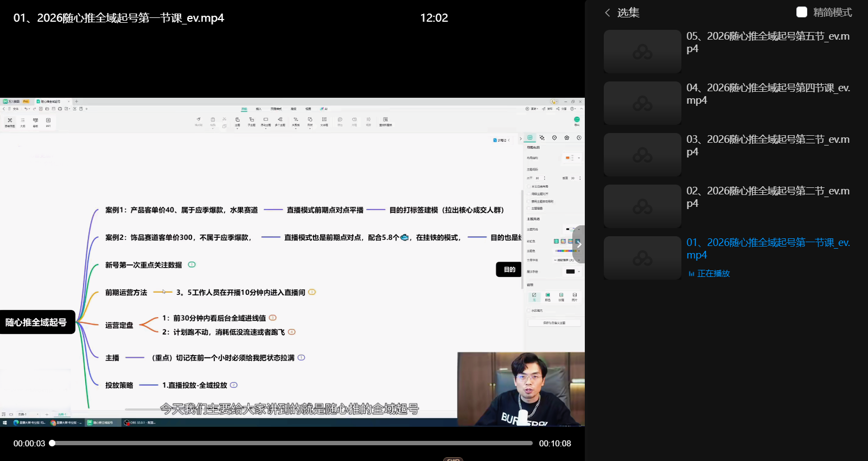Click the 分享 share button
The image size is (868, 461).
click(561, 109)
